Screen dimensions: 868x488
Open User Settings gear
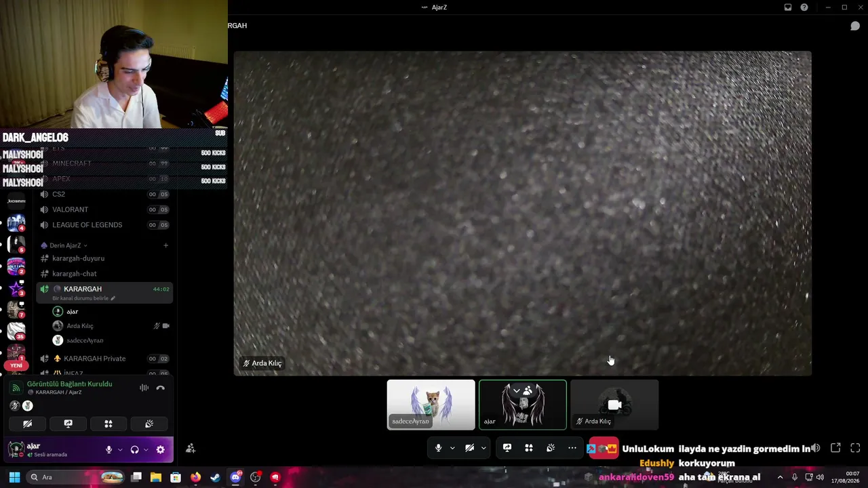[161, 449]
